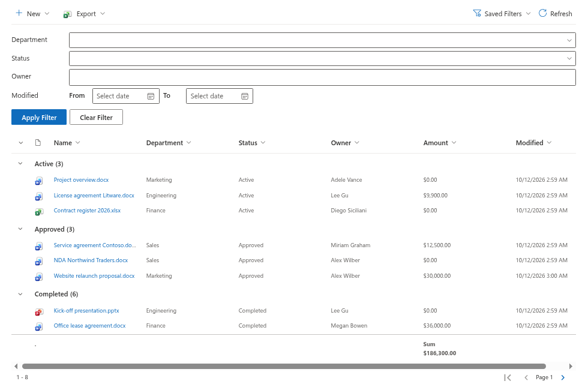Viewport: 588px width, 387px height.
Task: Click amount cell $30,000.00
Action: (437, 275)
